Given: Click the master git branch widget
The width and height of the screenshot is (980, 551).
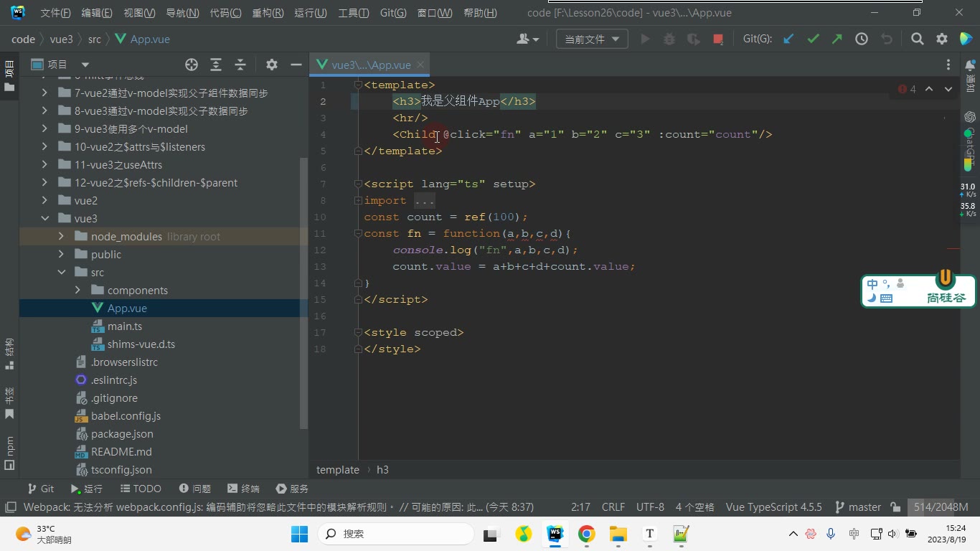Looking at the screenshot, I should [858, 507].
